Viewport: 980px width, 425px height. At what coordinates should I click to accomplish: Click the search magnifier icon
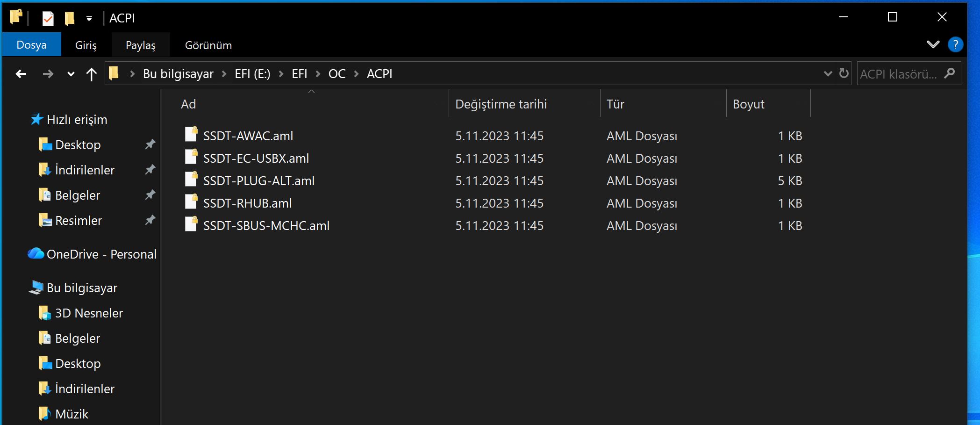[949, 73]
